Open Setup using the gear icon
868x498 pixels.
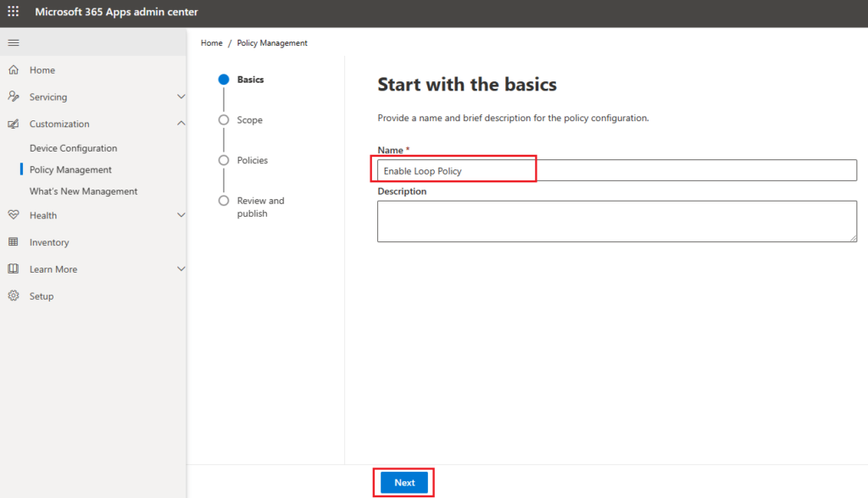click(12, 296)
